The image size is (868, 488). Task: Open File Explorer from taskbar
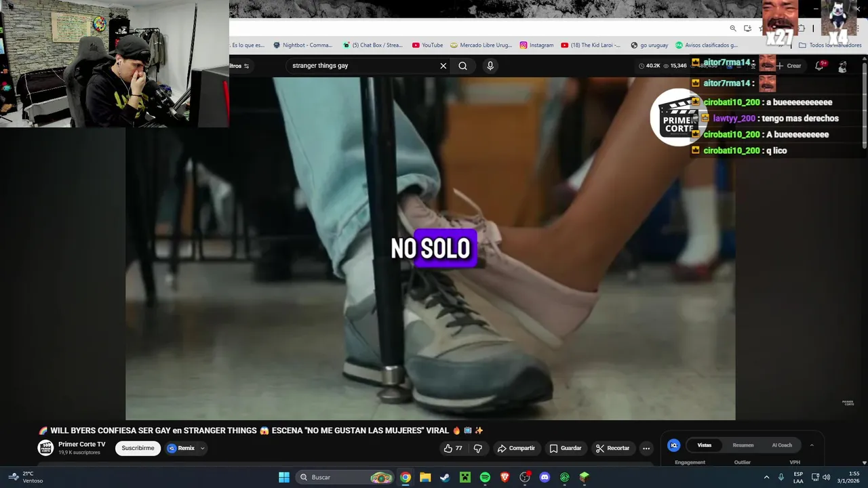pos(425,477)
